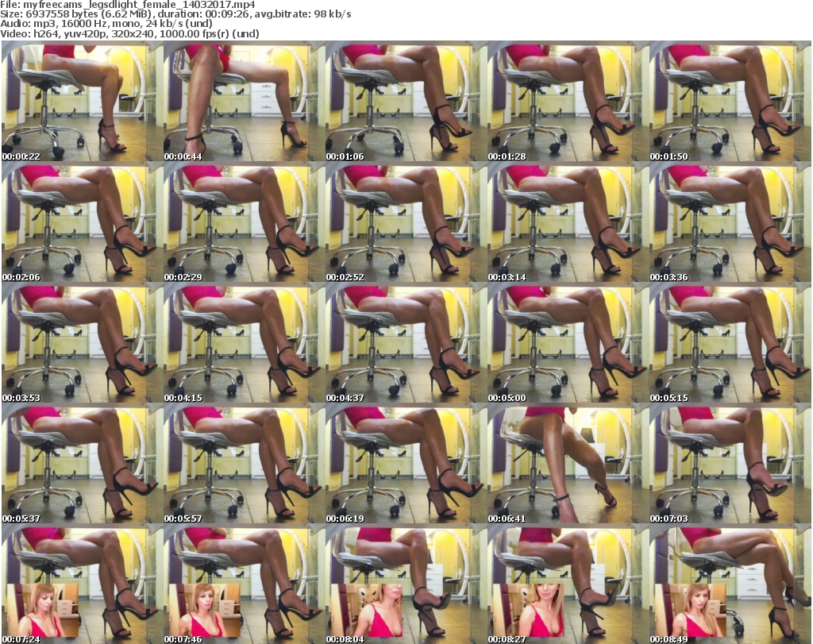Click the duration value 00:09:26
This screenshot has width=813, height=644.
click(228, 14)
